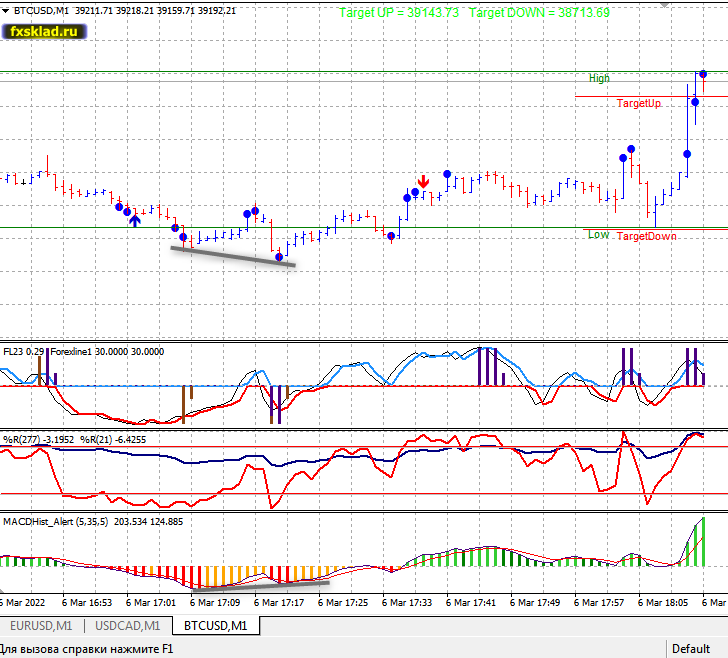Select the TargetUp line label

tap(638, 103)
